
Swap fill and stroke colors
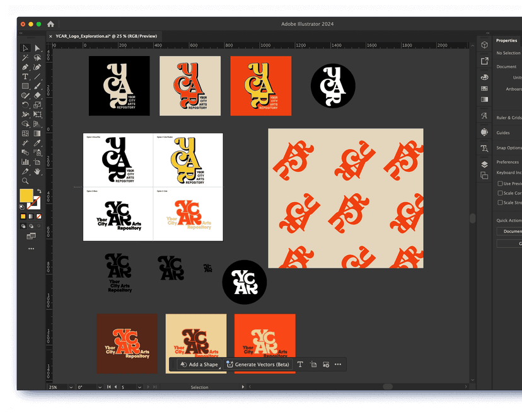point(39,191)
